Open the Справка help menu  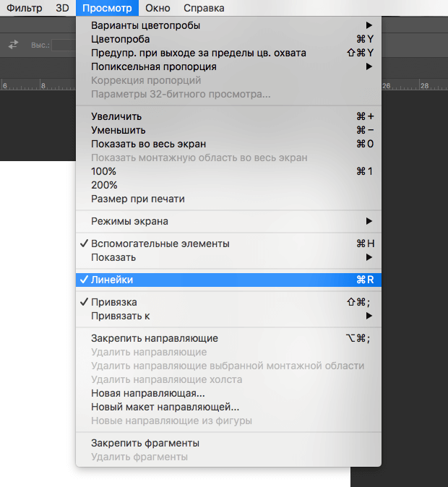pos(204,8)
